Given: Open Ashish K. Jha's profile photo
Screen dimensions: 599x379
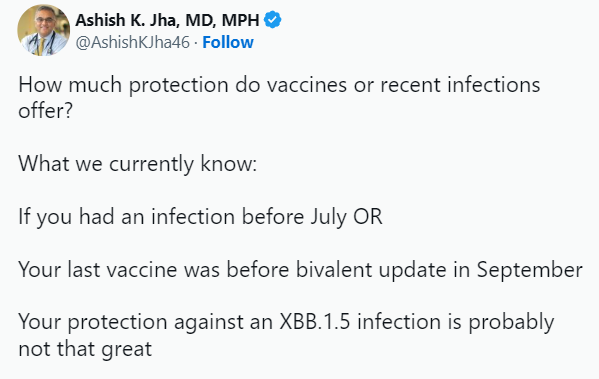Looking at the screenshot, I should point(44,30).
